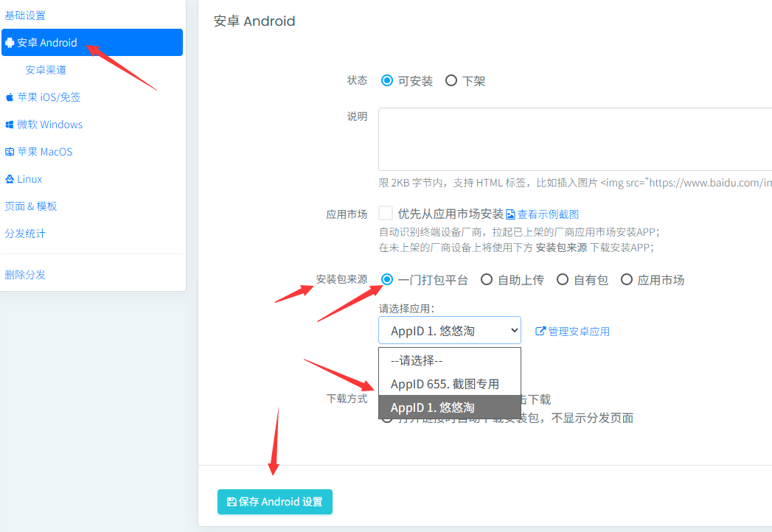
Task: Enable 优先从应用市场安装 checkbox
Action: pos(386,214)
